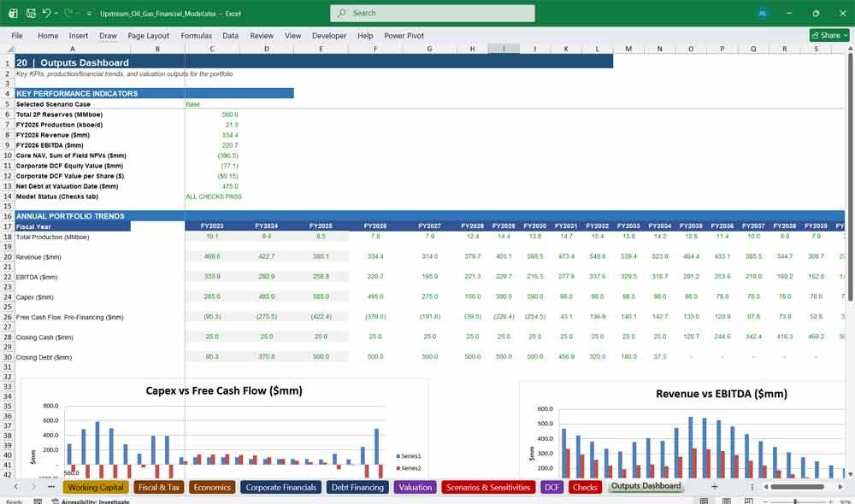The height and width of the screenshot is (504, 855).
Task: Switch to the Economics sheet tab
Action: point(212,487)
